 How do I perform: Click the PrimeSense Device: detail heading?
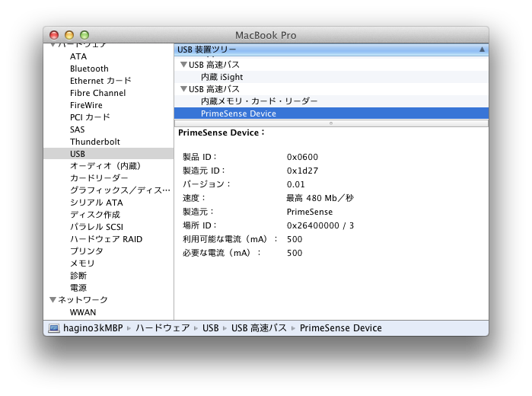tap(221, 133)
